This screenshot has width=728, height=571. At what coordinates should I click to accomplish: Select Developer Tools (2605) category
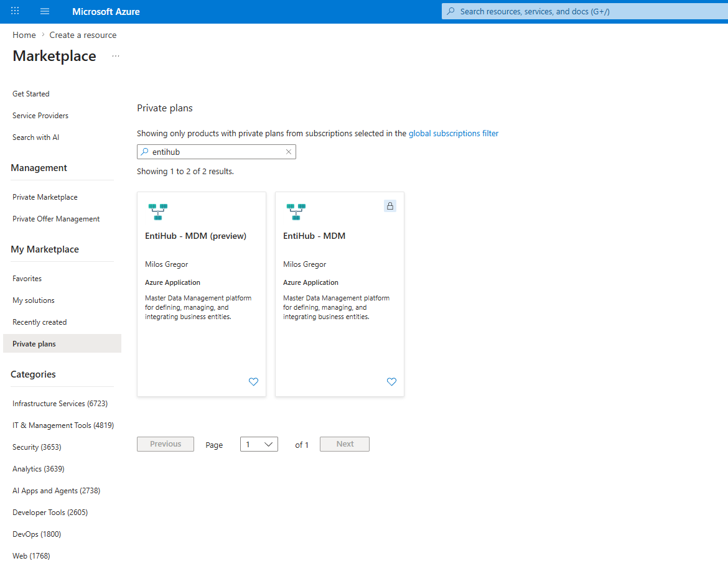tap(50, 513)
